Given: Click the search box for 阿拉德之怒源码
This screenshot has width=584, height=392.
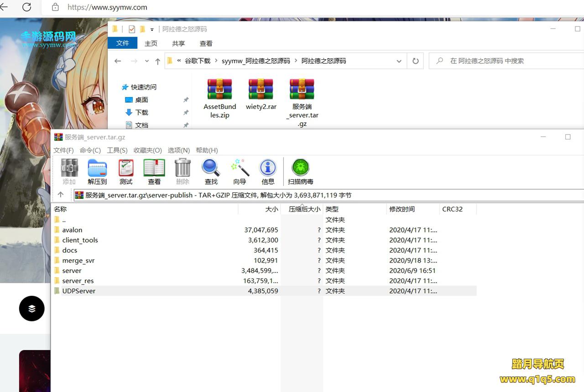Looking at the screenshot, I should pos(506,61).
